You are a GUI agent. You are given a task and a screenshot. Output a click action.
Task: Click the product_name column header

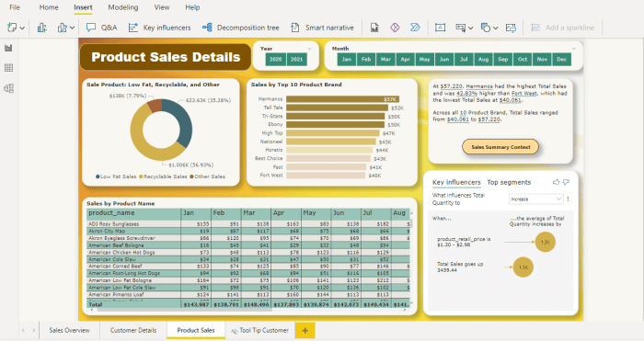[134, 213]
